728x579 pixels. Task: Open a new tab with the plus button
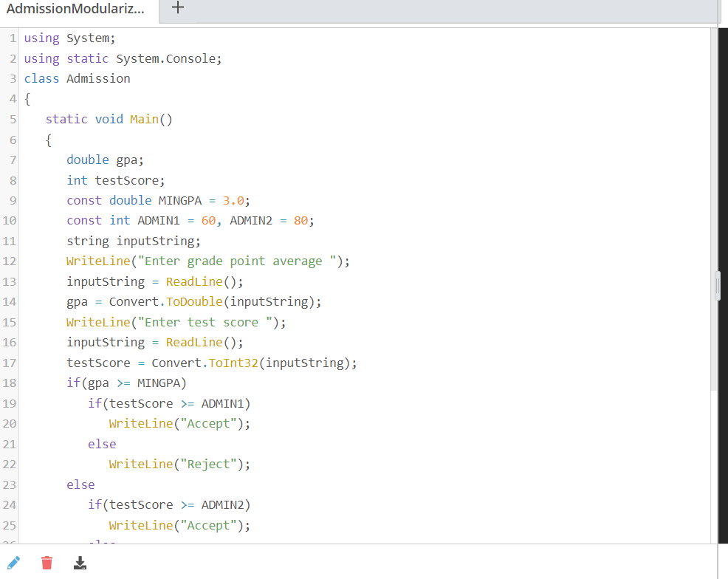176,8
